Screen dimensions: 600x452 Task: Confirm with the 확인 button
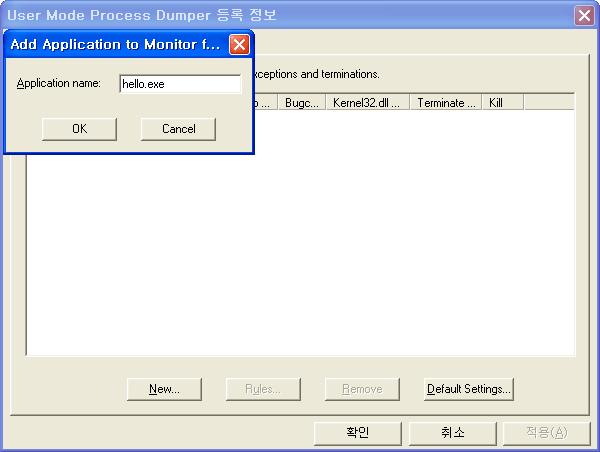(358, 432)
